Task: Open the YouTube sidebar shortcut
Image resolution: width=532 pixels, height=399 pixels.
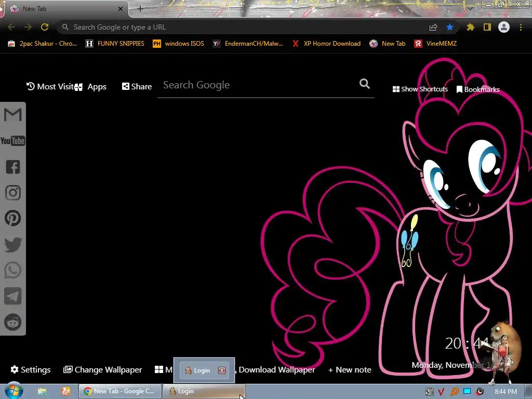Action: [13, 141]
